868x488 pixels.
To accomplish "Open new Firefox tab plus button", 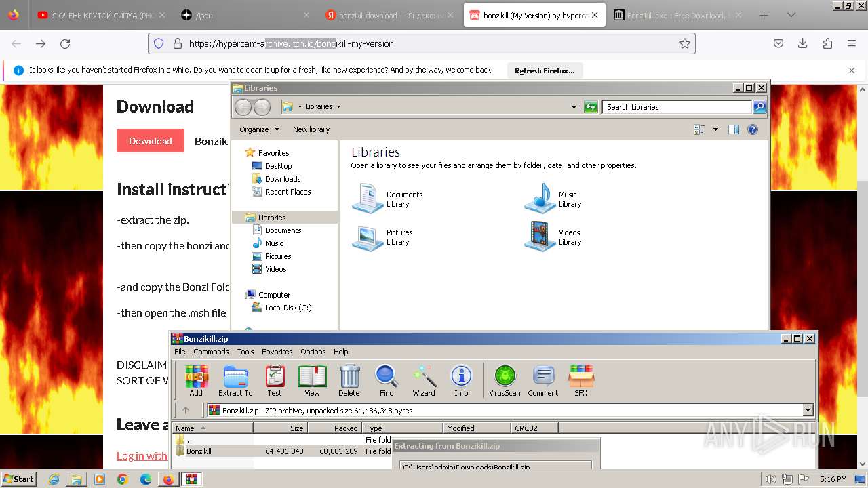I will (x=764, y=15).
